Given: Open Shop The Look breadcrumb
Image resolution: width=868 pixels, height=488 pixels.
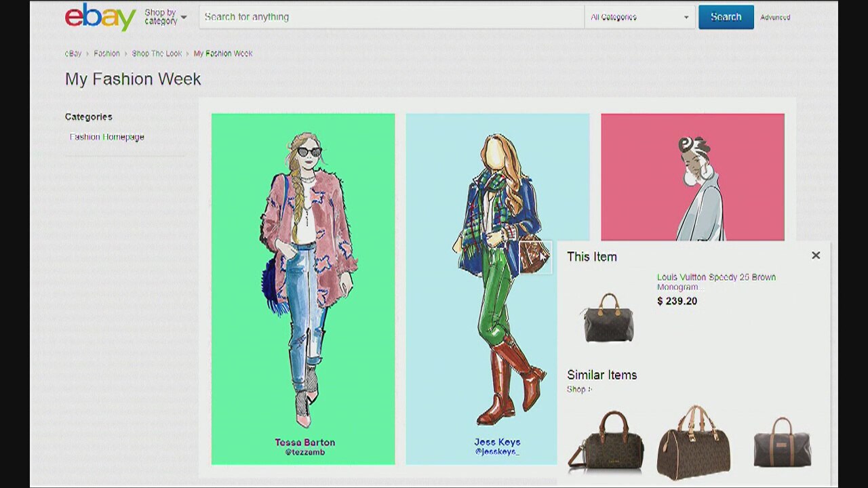Looking at the screenshot, I should pyautogui.click(x=157, y=54).
